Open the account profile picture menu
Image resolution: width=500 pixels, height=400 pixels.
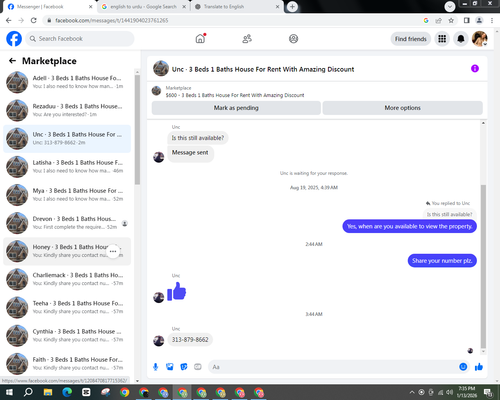(480, 39)
